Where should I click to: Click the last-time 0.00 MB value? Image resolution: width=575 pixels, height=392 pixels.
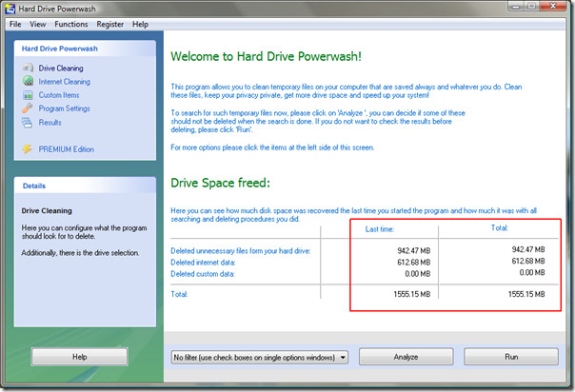418,274
